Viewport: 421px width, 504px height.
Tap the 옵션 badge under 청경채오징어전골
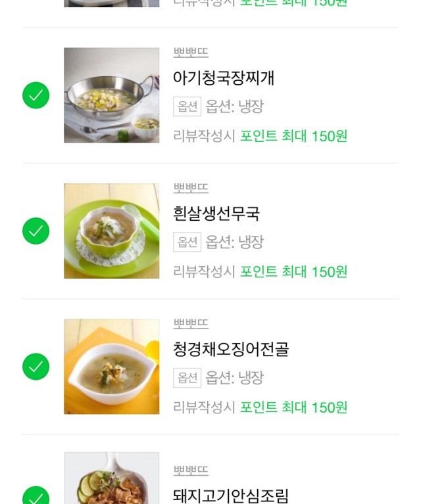click(187, 378)
